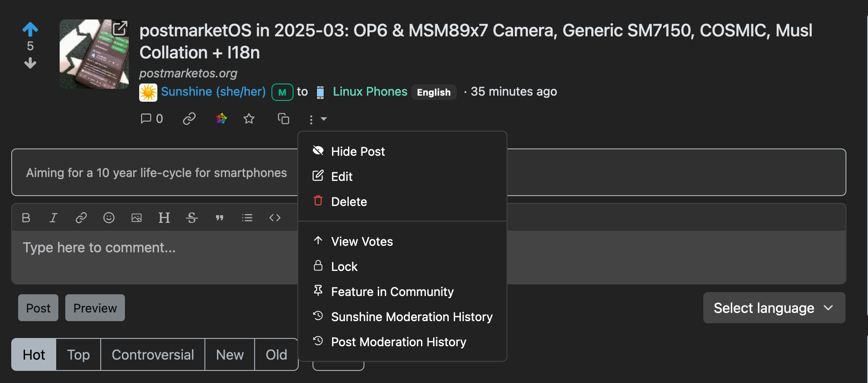This screenshot has width=868, height=383.
Task: Upvote the postmarketOS post
Action: pos(30,29)
